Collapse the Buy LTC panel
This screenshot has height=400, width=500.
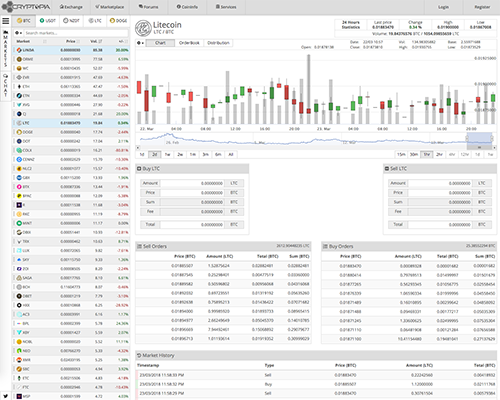coord(139,169)
